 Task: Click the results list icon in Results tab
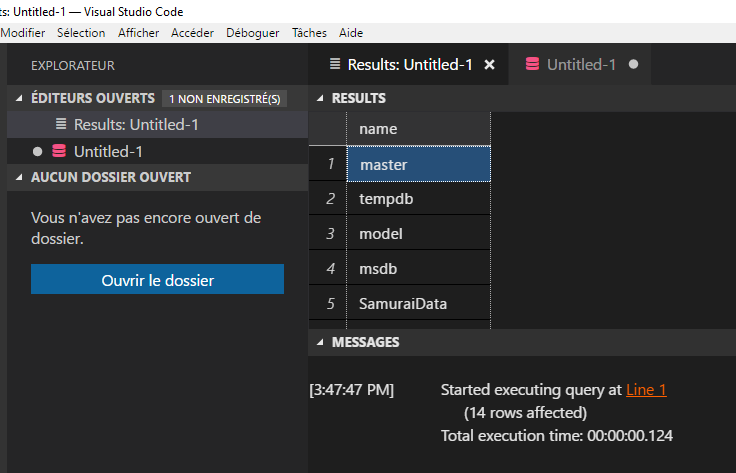[335, 64]
